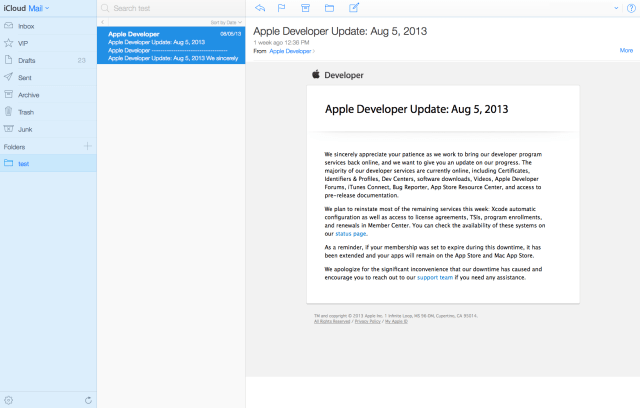Click the status page link in email

pyautogui.click(x=352, y=233)
